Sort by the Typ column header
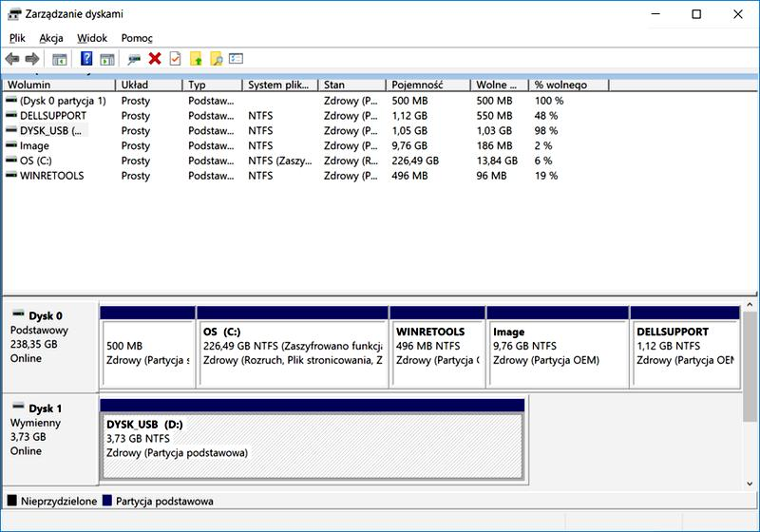This screenshot has height=532, width=760. (213, 85)
